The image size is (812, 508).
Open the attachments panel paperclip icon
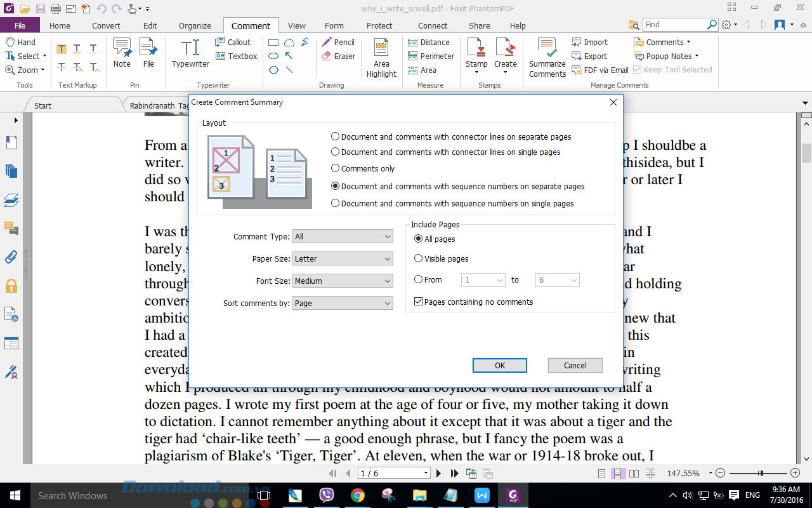click(11, 257)
